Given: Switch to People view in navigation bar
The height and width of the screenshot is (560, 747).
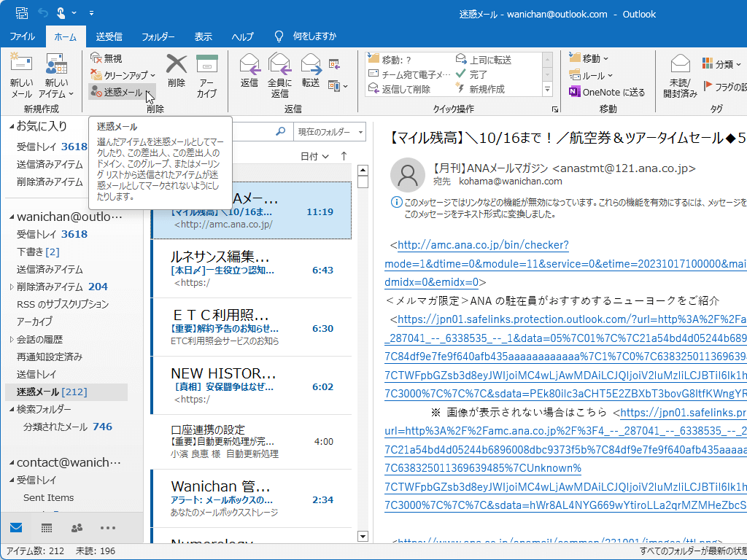Looking at the screenshot, I should (x=77, y=528).
